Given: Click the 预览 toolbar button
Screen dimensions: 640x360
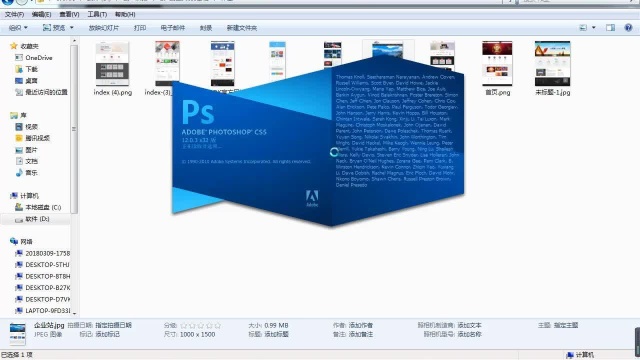Looking at the screenshot, I should 54,28.
